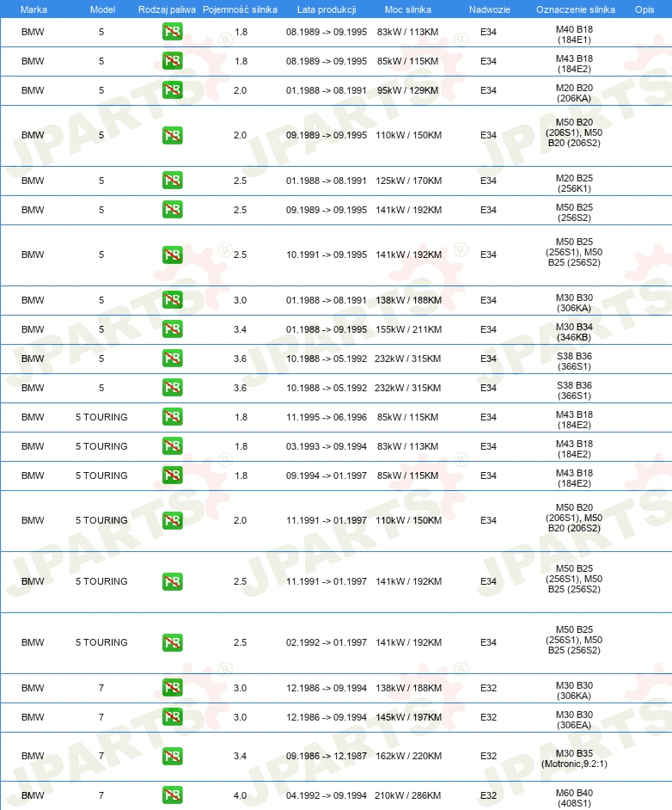Click the '03.1993 -> 09.1994' production years cell
The image size is (672, 810).
point(327,446)
